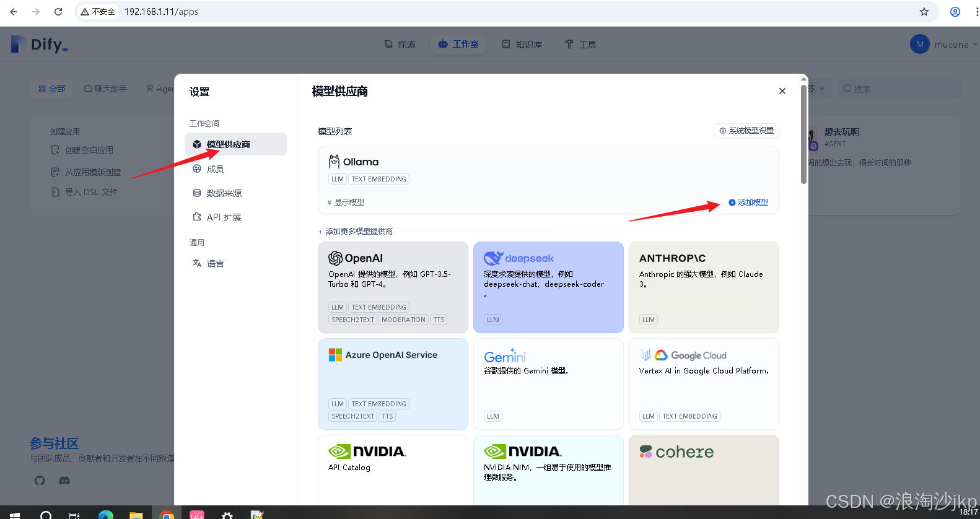Open File Explorer from taskbar
The width and height of the screenshot is (980, 519).
coord(136,514)
